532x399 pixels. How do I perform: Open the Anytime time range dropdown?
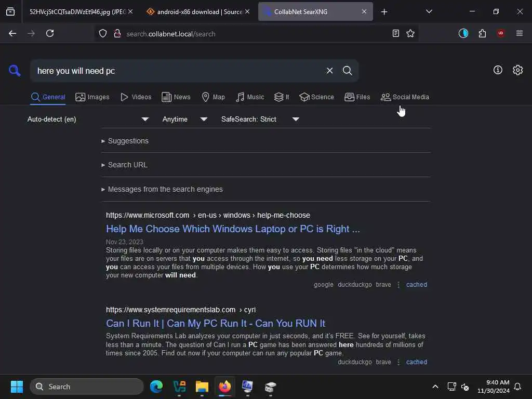click(184, 119)
